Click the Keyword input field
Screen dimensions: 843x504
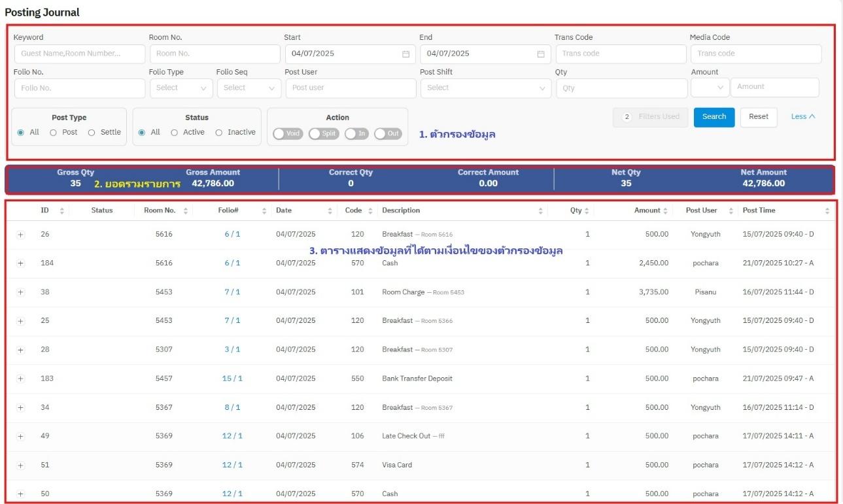tap(79, 54)
